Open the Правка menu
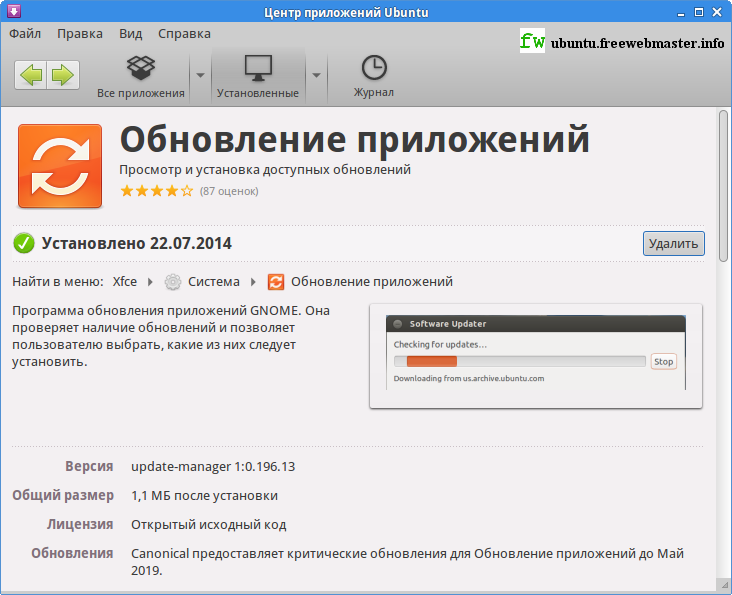This screenshot has height=595, width=732. [x=80, y=34]
